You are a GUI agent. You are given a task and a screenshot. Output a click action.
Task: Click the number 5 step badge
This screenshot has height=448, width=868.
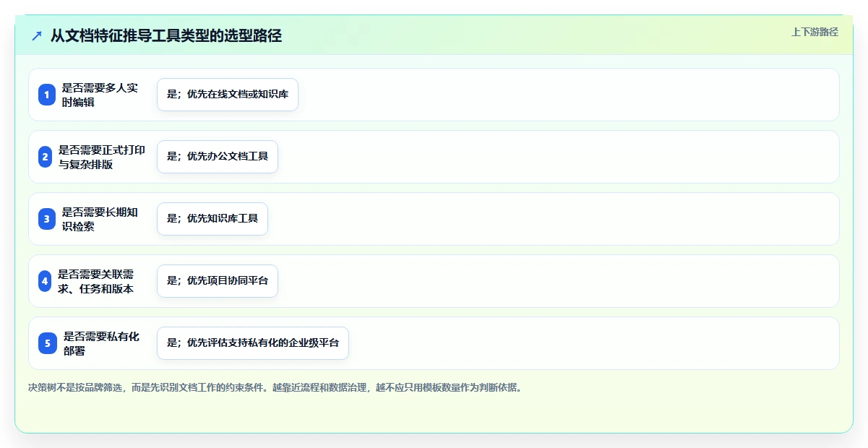point(48,343)
